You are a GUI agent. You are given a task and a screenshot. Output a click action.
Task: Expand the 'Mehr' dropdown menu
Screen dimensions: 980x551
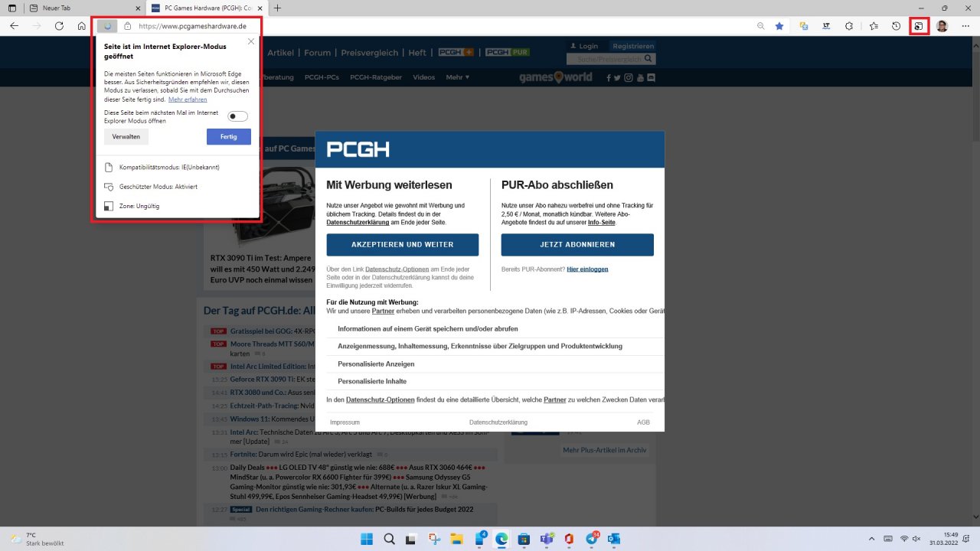pyautogui.click(x=458, y=77)
